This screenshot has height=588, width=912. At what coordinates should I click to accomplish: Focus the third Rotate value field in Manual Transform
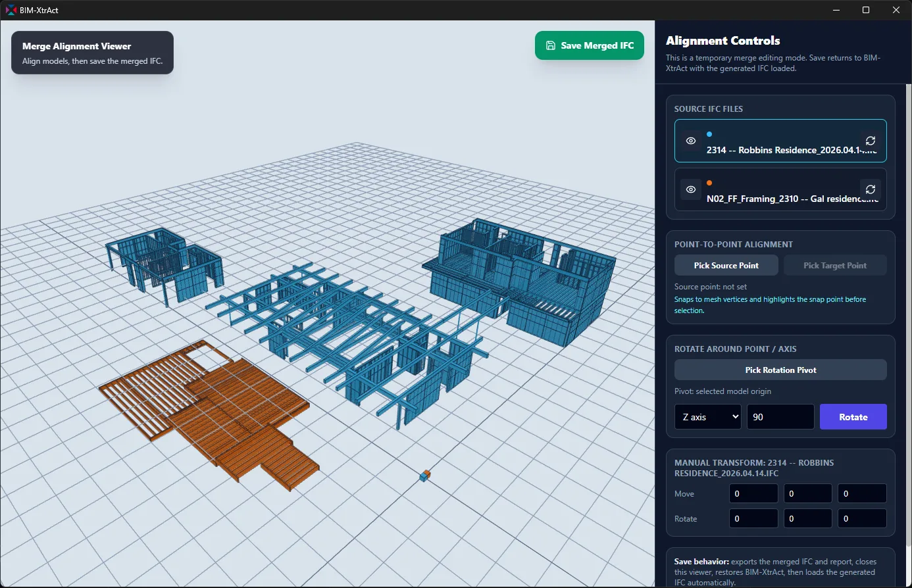point(862,519)
